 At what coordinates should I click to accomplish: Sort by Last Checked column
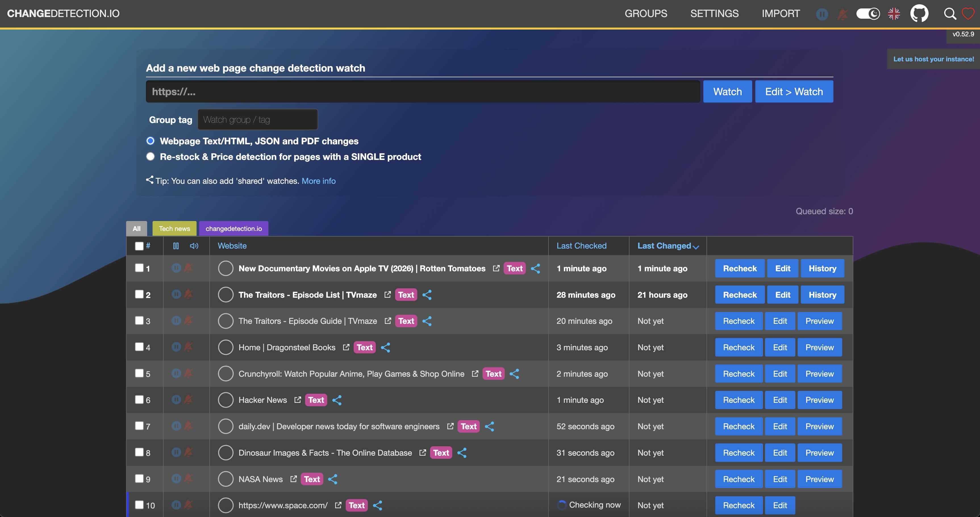[581, 246]
